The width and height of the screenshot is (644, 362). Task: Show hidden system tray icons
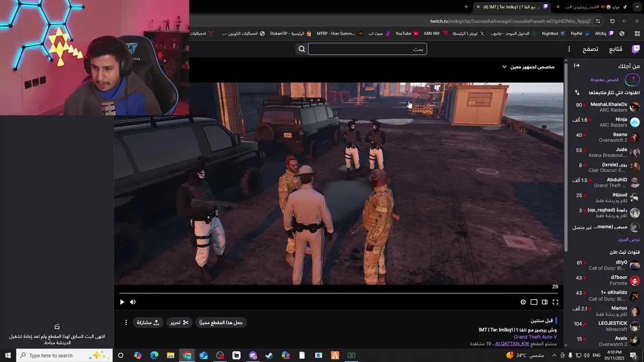click(554, 355)
